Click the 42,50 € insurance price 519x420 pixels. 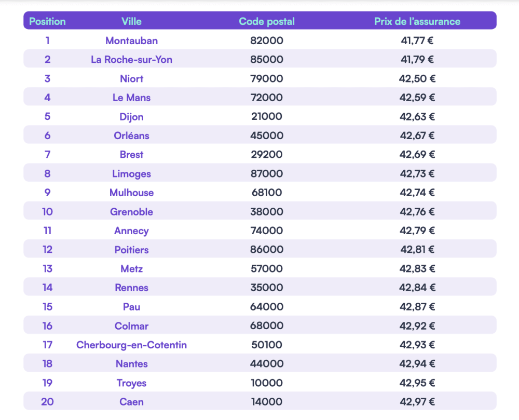[417, 78]
